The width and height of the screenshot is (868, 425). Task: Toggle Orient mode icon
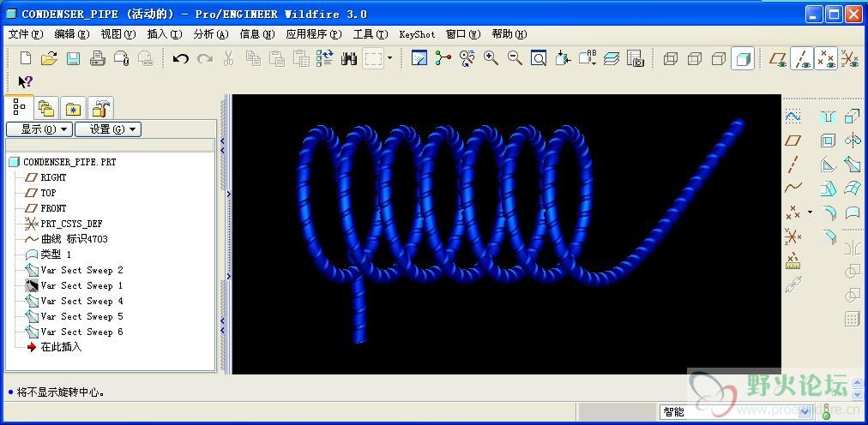coord(467,58)
